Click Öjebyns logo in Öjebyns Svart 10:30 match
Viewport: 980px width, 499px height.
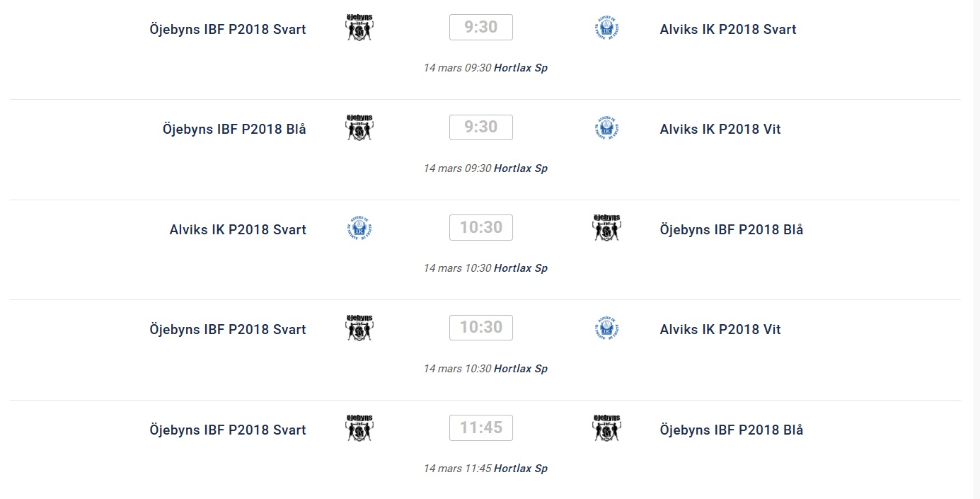[359, 328]
